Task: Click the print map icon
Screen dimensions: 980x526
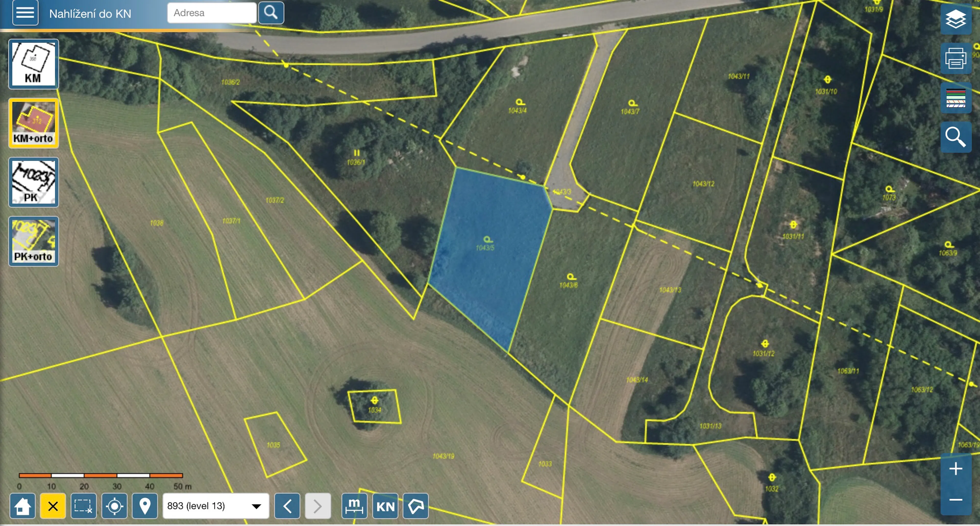Action: coord(955,59)
